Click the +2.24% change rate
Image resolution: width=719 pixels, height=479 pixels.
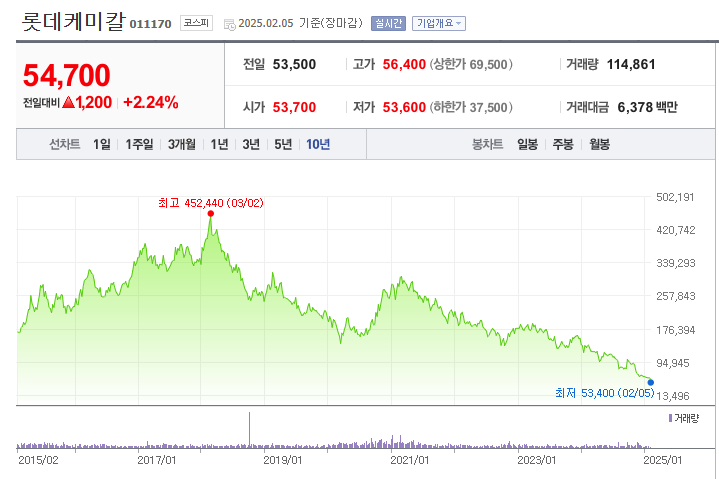click(x=151, y=102)
